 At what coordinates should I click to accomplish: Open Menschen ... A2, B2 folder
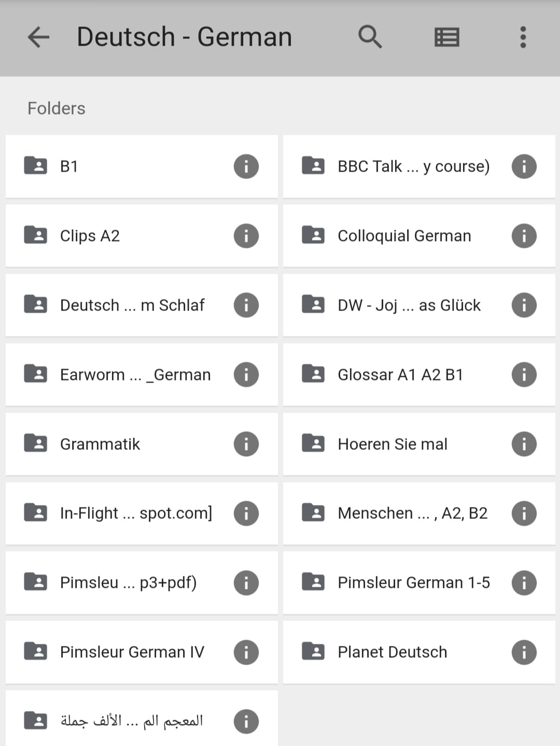click(419, 513)
